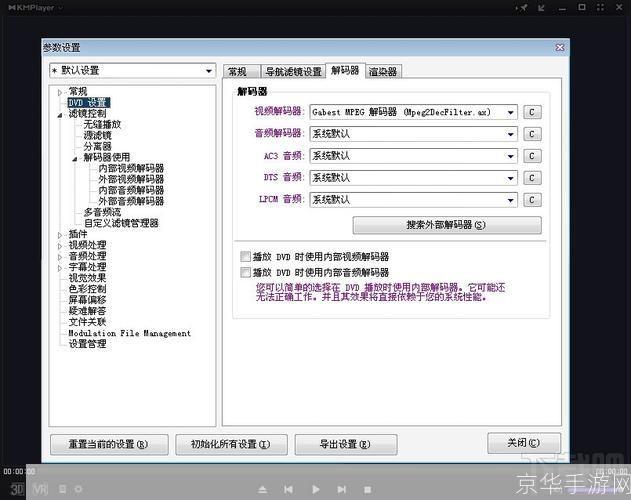Expand the 音频处理 tree node arrow
This screenshot has width=631, height=500.
pyautogui.click(x=60, y=257)
